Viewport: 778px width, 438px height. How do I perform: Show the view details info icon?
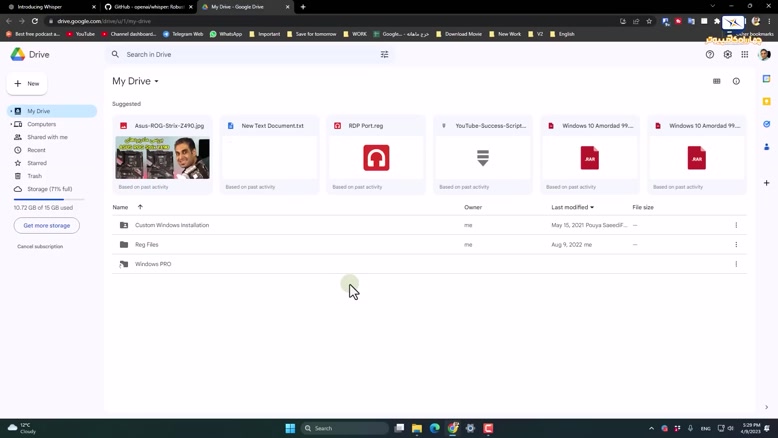click(x=736, y=81)
